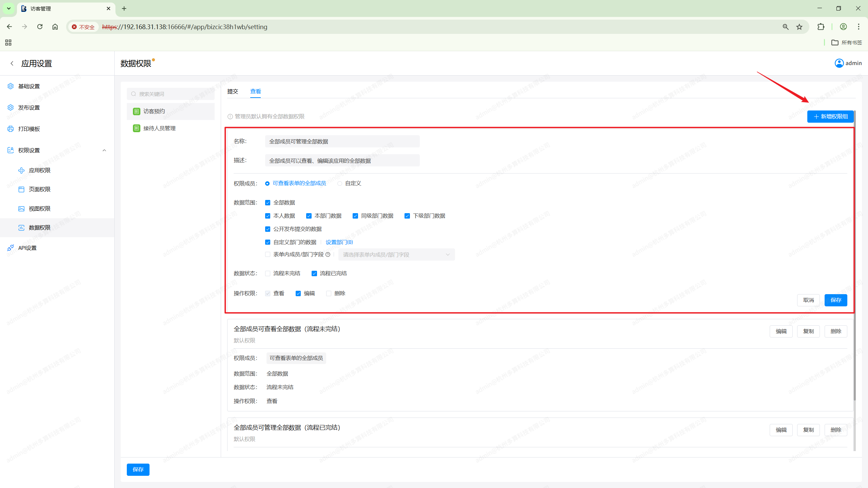Enable the 流程未完结 checkbox
The image size is (868, 488).
268,273
